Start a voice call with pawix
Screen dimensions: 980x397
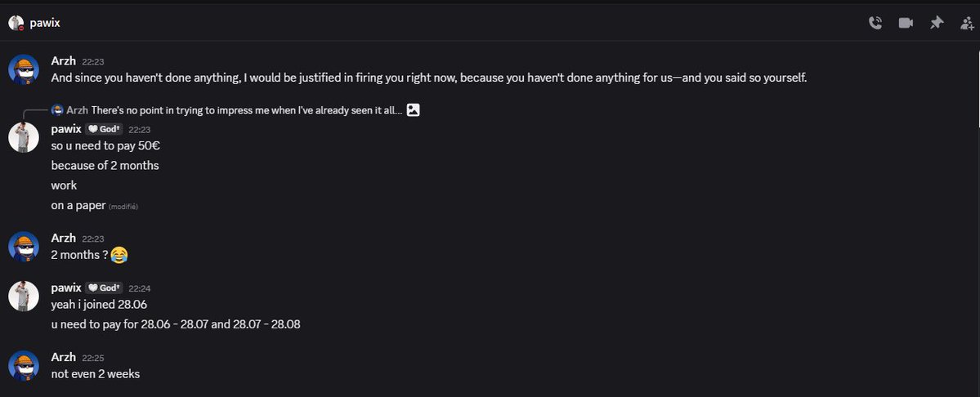[875, 23]
